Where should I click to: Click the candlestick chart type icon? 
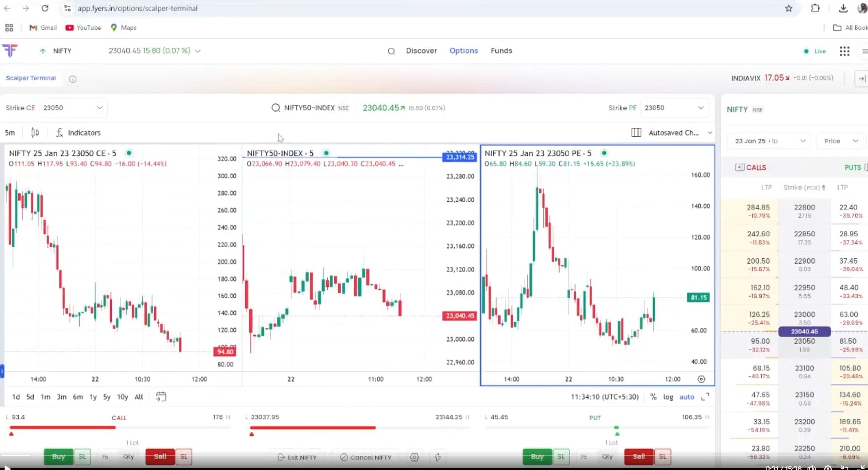tap(35, 133)
